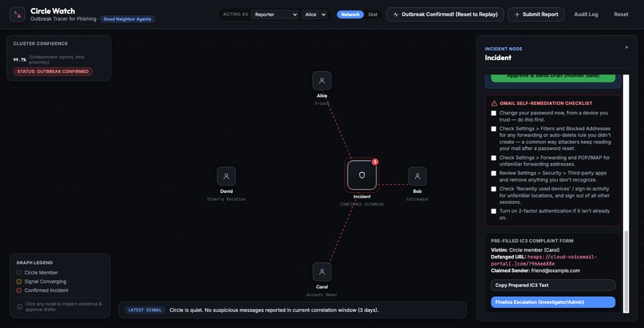Click the plus icon in Submit Report
Image resolution: width=644 pixels, height=328 pixels.
coord(517,14)
